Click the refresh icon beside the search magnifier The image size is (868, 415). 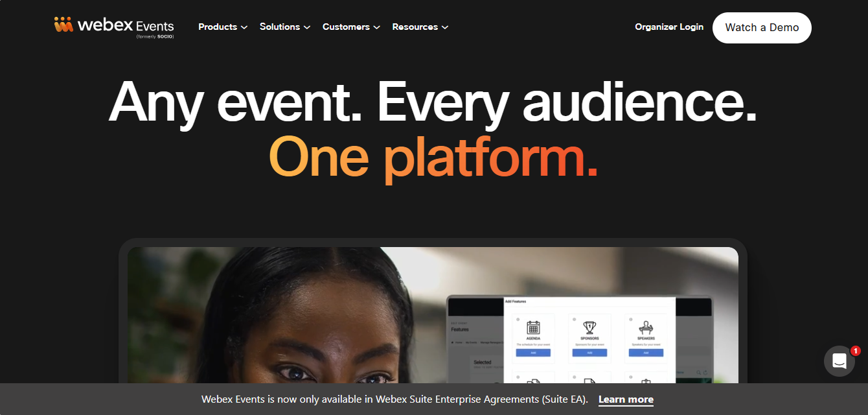click(x=705, y=373)
